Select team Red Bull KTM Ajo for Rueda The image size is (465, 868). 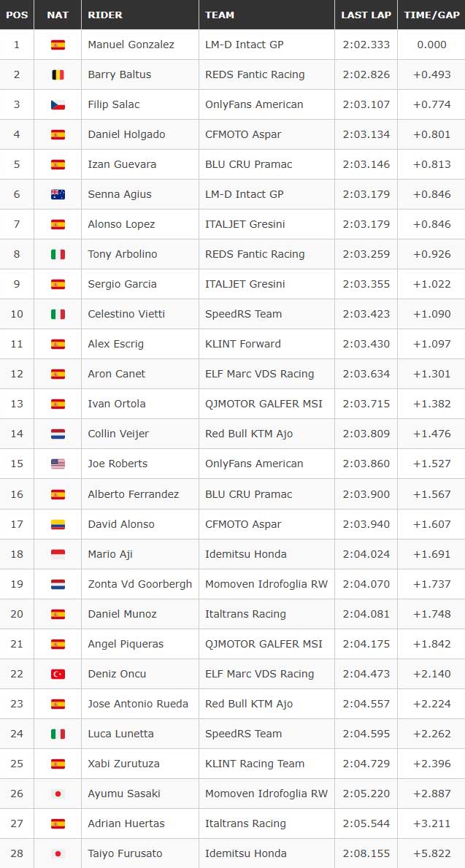tap(249, 704)
